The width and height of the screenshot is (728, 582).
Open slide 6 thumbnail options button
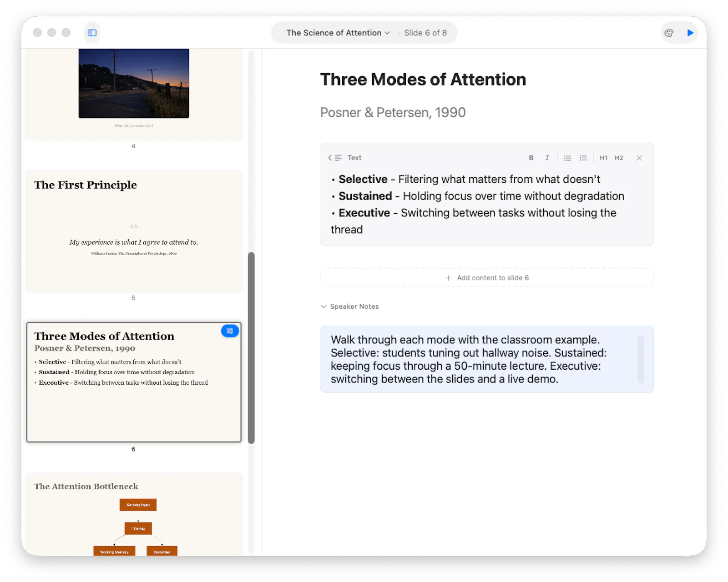coord(230,331)
